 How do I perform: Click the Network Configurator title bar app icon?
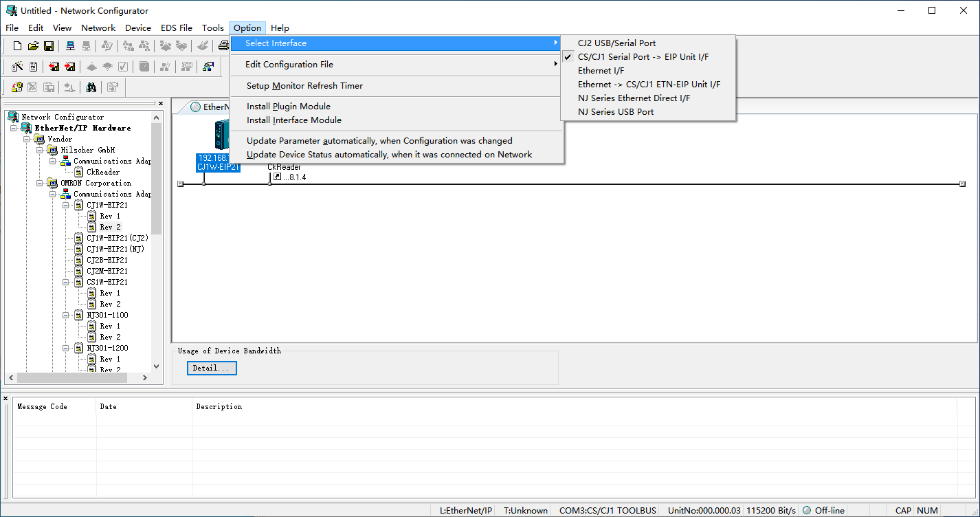coord(11,10)
